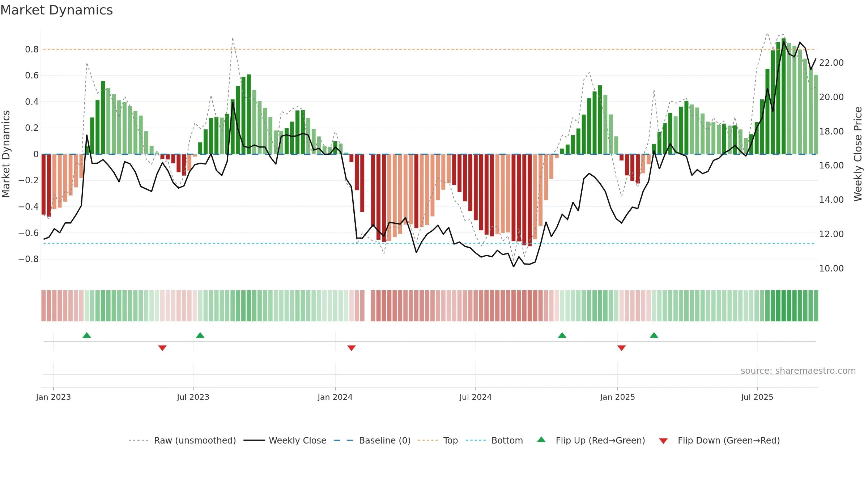This screenshot has width=868, height=488.
Task: Click the Bottom legend label
Action: [x=507, y=440]
